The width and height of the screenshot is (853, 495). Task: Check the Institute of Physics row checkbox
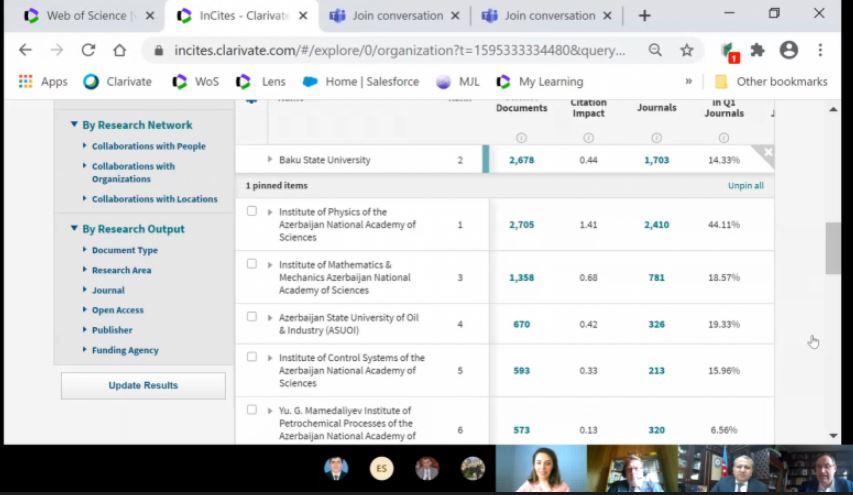tap(252, 211)
